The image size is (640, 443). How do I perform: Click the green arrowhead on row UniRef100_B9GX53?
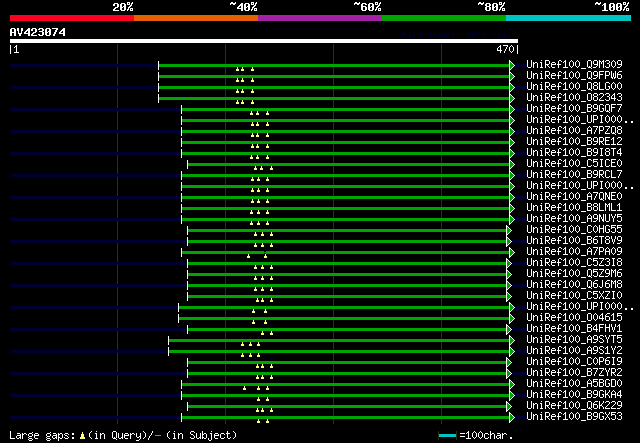(512, 418)
